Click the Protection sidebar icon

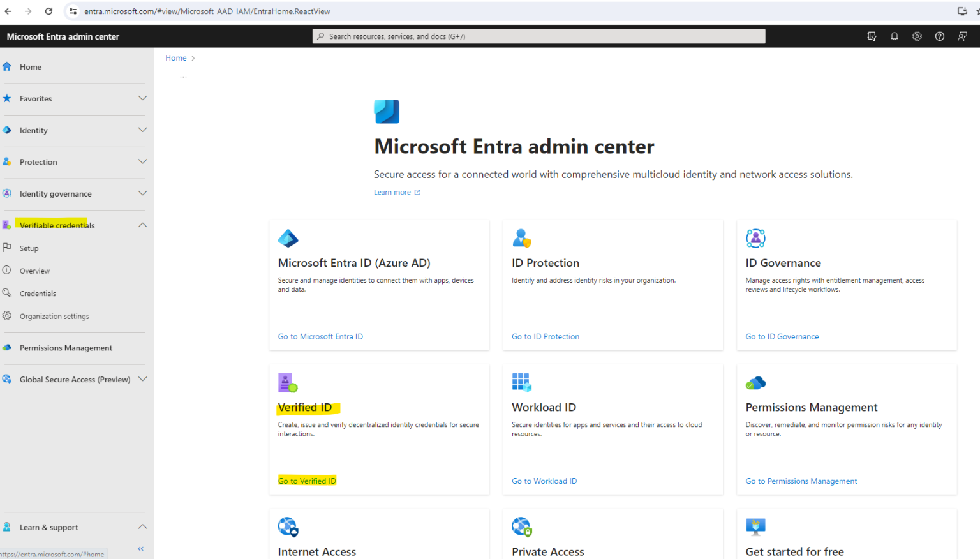[x=7, y=162]
